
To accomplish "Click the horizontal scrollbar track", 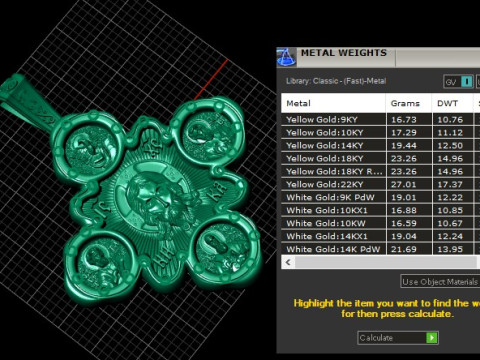I will click(x=387, y=262).
